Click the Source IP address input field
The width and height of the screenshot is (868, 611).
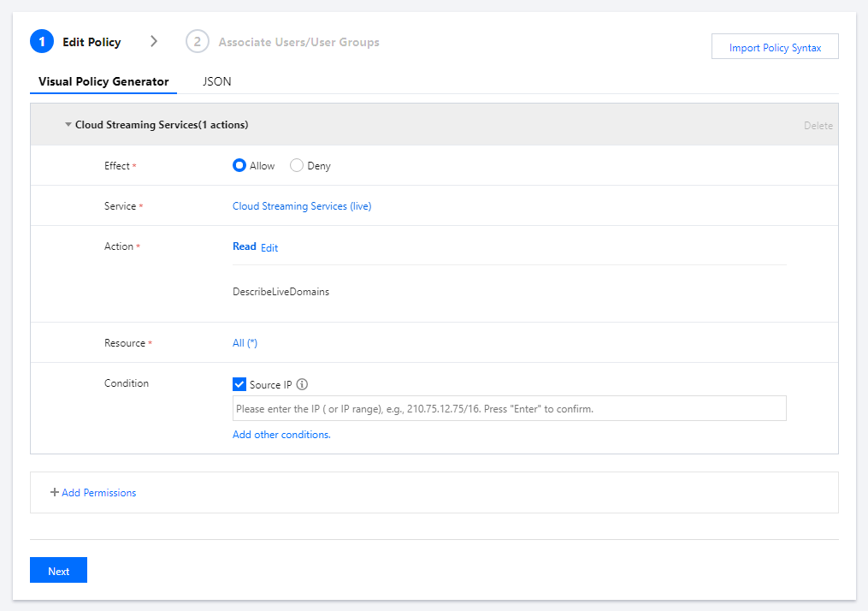click(x=509, y=409)
